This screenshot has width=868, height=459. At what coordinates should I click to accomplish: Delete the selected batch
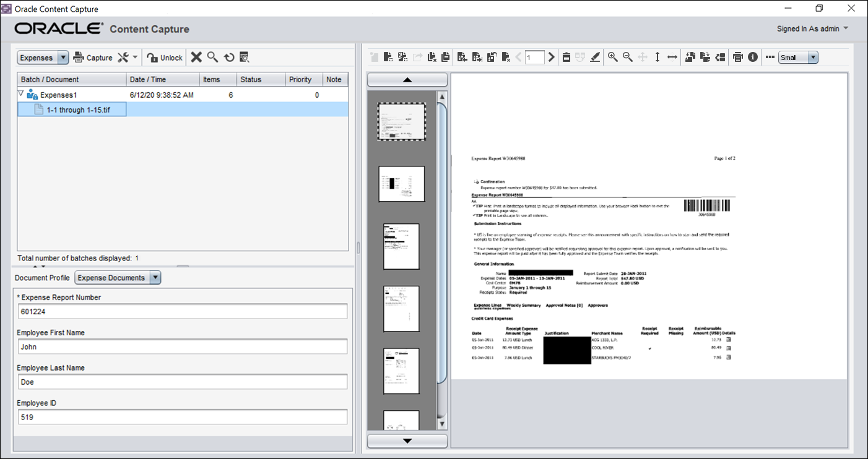pyautogui.click(x=197, y=57)
